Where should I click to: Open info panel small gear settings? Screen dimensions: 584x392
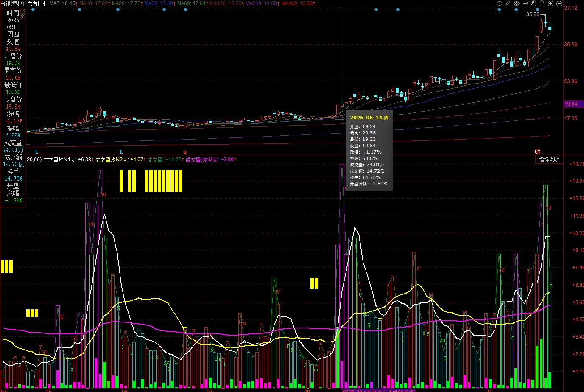click(23, 16)
